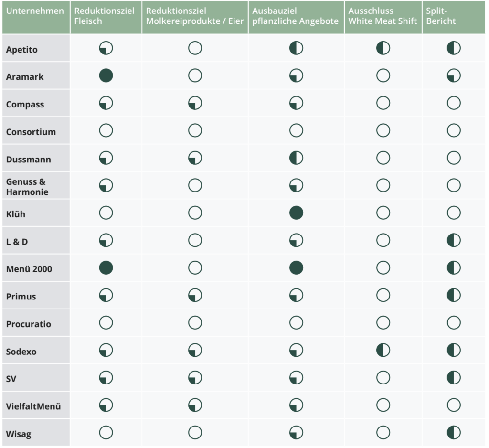Screen dimensions: 489x448
Task: Click VielfaltMenü quarter circle under Molkereiprodukte / Eier
Action: [x=195, y=405]
